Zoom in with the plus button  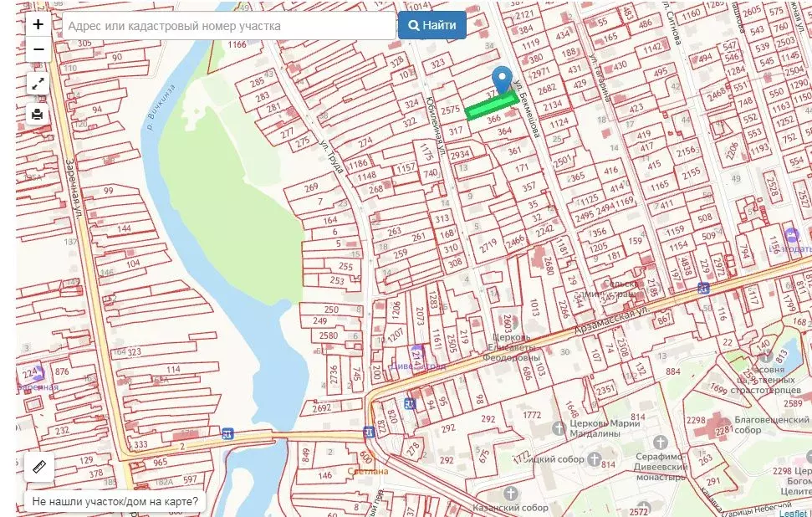[x=38, y=24]
